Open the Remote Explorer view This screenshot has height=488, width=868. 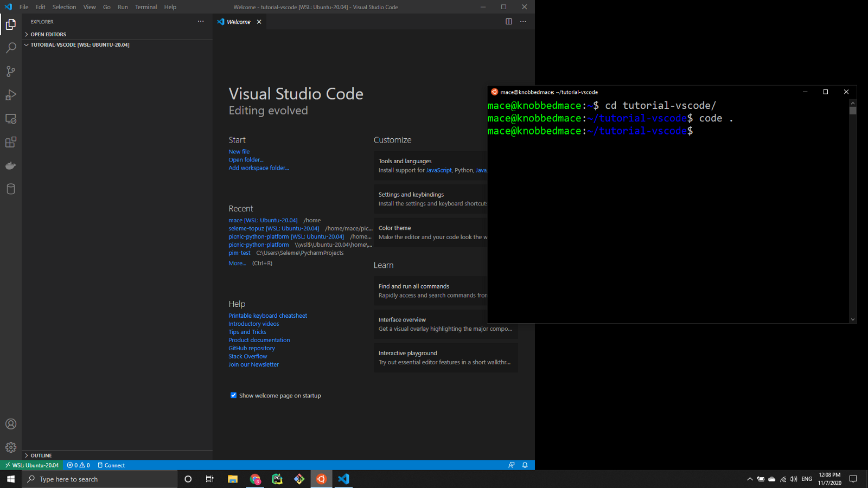[11, 119]
